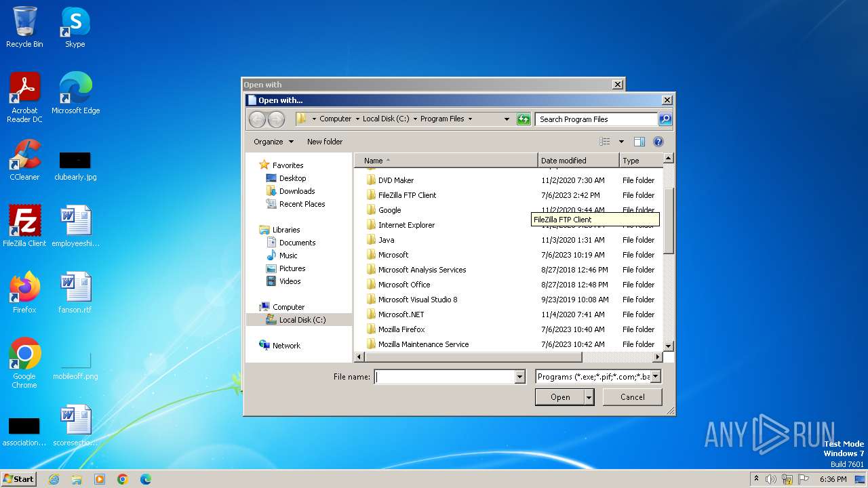The image size is (868, 488).
Task: Open Internet Explorer from taskbar
Action: (x=54, y=479)
